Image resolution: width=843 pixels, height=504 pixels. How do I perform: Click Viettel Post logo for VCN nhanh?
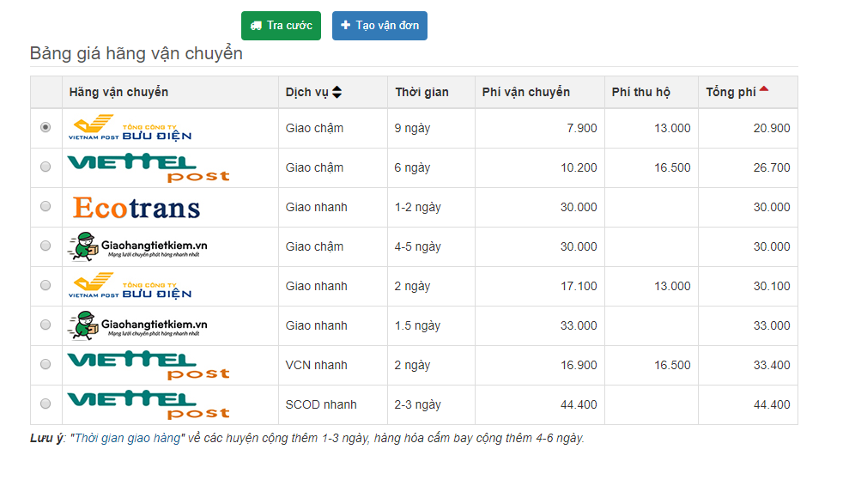[x=148, y=365]
